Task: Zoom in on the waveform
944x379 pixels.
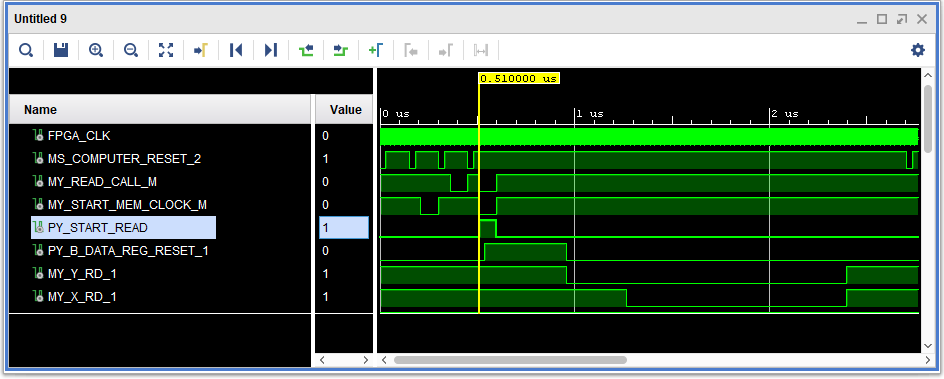Action: point(96,50)
